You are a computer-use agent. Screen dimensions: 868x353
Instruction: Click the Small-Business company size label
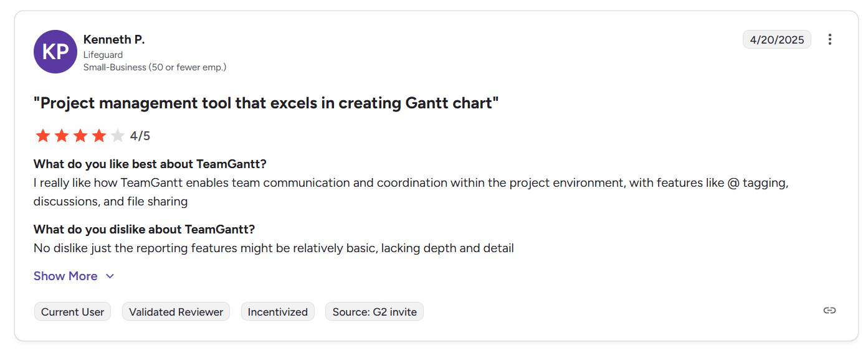(x=155, y=67)
